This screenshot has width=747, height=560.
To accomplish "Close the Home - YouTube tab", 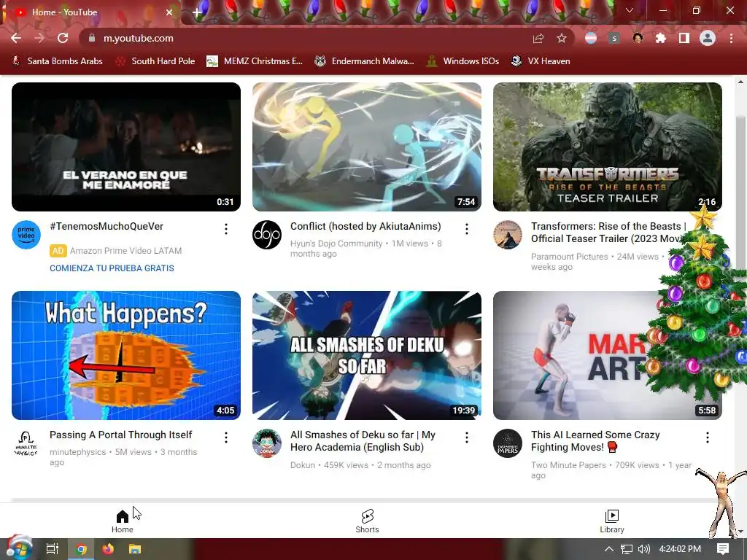I will click(x=169, y=12).
